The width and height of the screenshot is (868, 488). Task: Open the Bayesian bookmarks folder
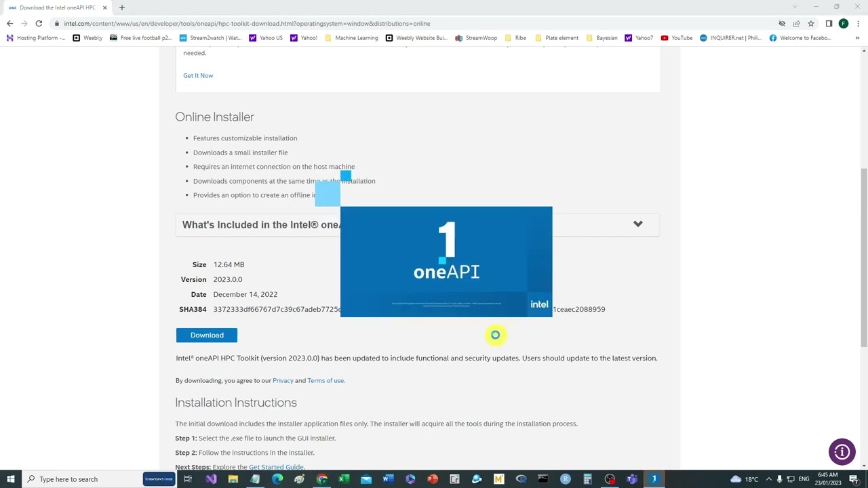tap(601, 38)
